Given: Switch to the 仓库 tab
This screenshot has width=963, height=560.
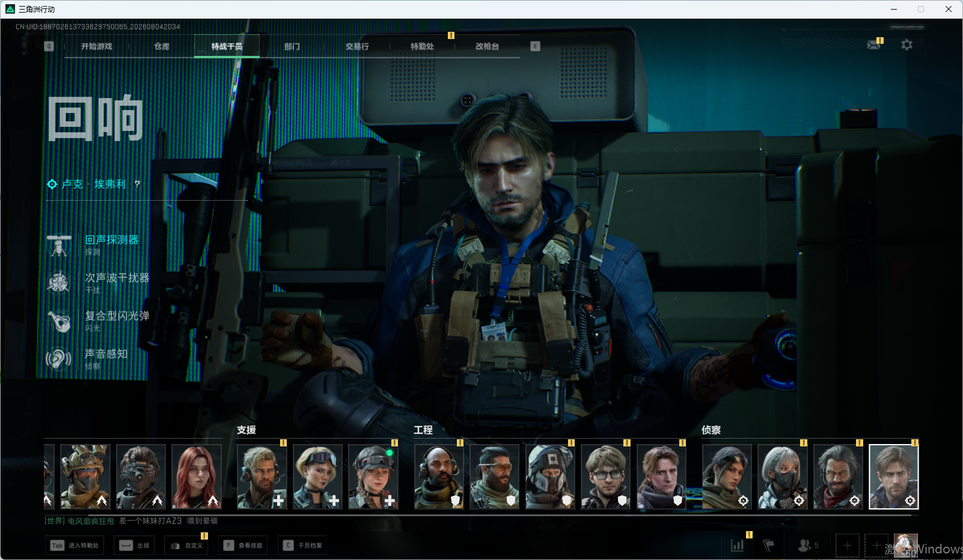Looking at the screenshot, I should (162, 46).
